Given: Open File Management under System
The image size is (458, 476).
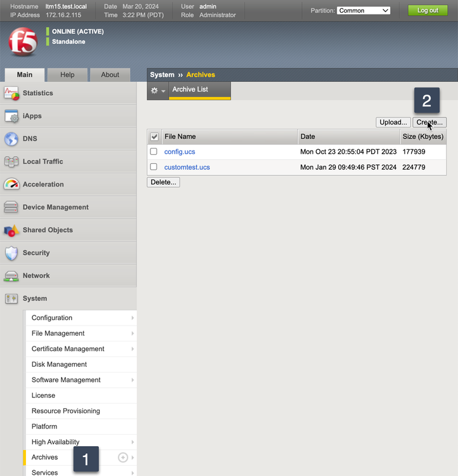Looking at the screenshot, I should pos(81,333).
